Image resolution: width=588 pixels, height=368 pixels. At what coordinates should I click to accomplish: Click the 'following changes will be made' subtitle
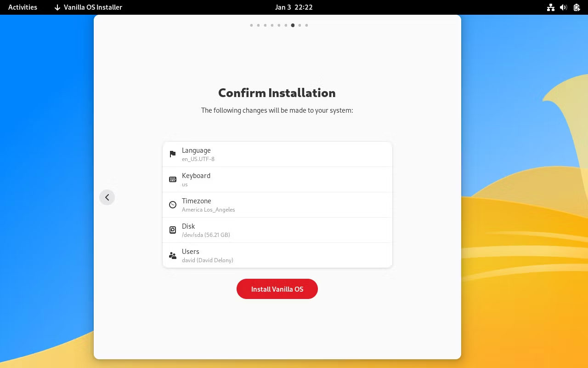click(277, 110)
